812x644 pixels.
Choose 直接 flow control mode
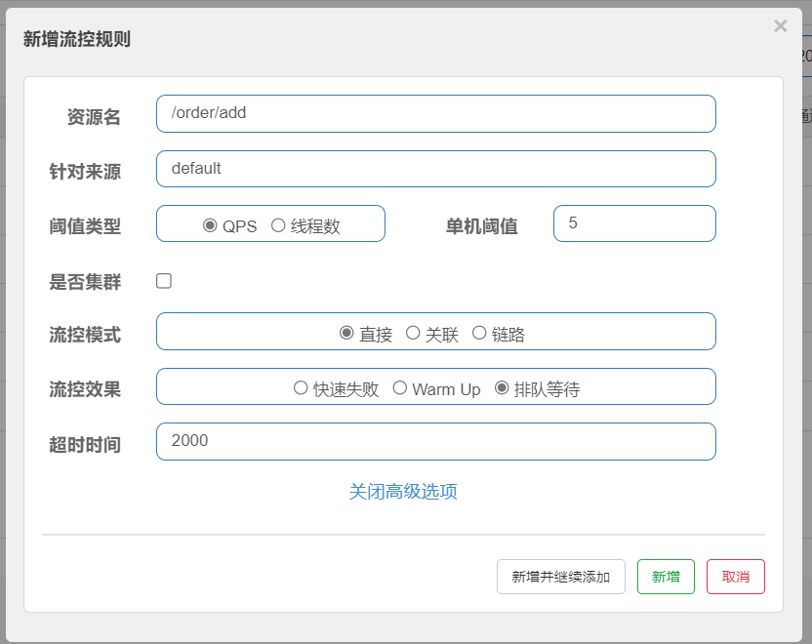346,333
